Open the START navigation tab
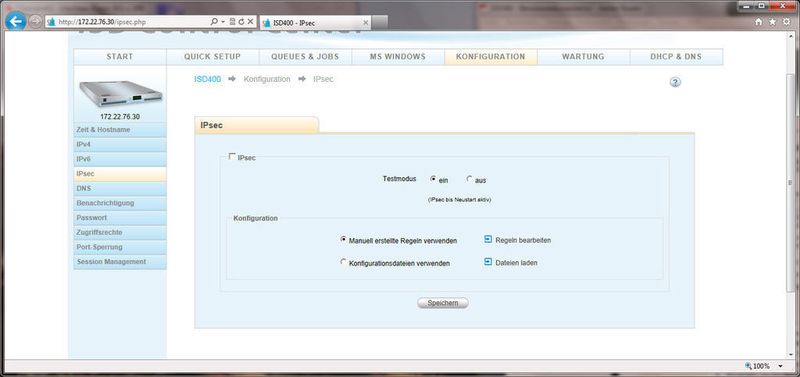 click(x=120, y=57)
